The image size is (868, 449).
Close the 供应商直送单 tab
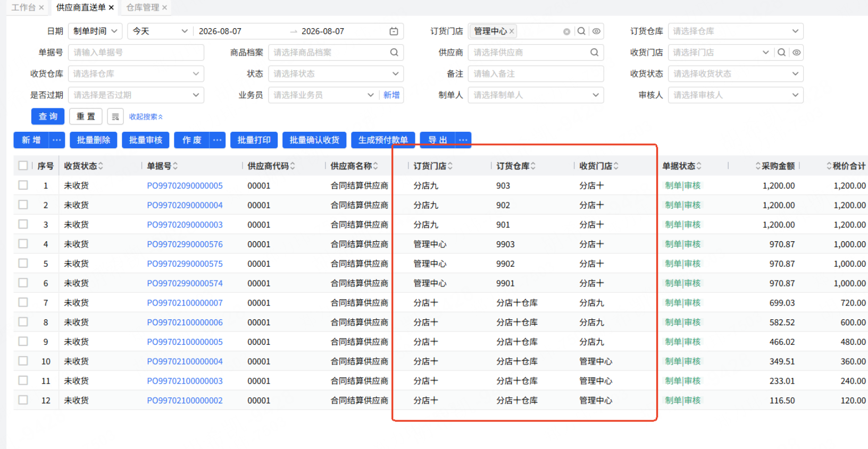[111, 7]
